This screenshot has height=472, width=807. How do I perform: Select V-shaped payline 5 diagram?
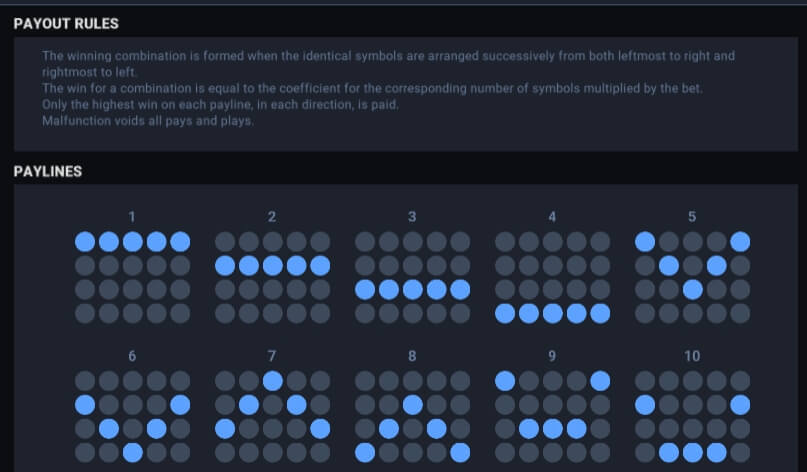(x=692, y=277)
